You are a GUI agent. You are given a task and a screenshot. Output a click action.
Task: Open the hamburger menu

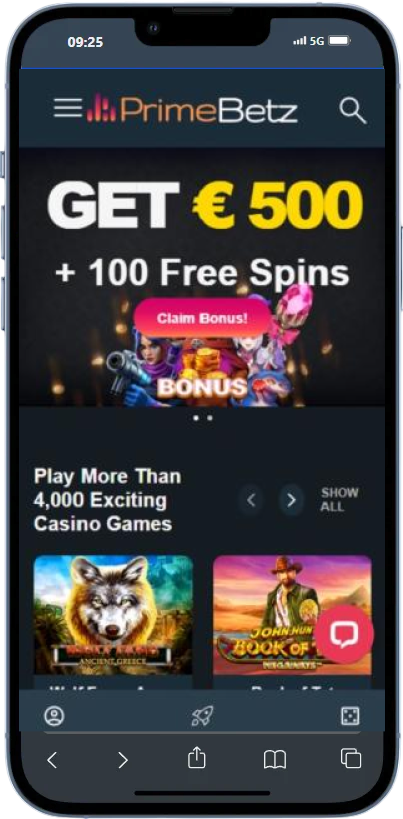pyautogui.click(x=68, y=108)
